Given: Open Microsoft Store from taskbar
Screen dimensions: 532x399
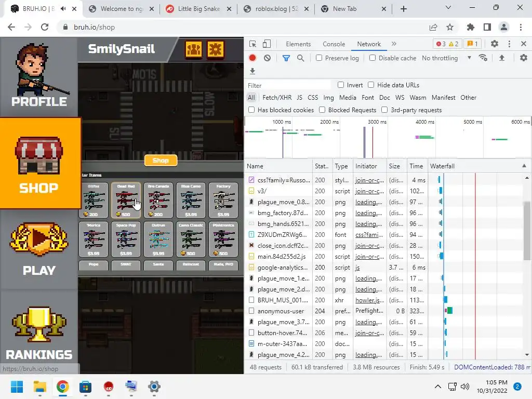Looking at the screenshot, I should tap(86, 387).
